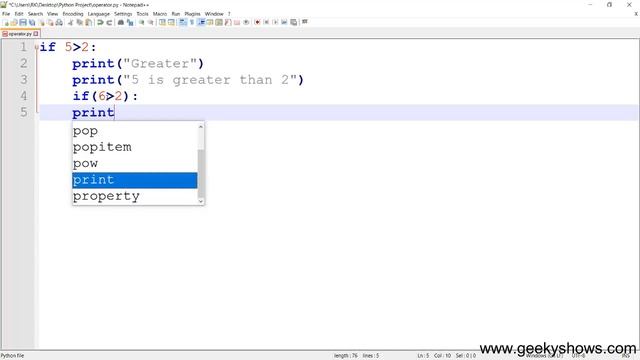Choose highlighted 'print' in autocomplete list
Screen dimensions: 640x360
click(x=135, y=180)
